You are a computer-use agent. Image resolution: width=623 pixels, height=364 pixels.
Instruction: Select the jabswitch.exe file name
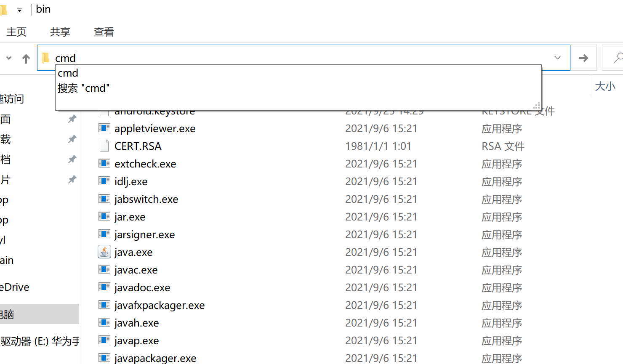(146, 199)
